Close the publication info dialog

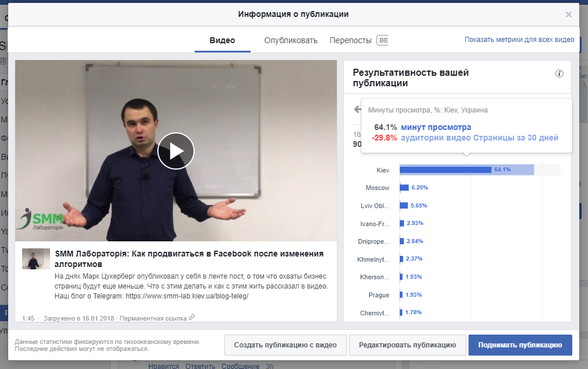point(569,15)
